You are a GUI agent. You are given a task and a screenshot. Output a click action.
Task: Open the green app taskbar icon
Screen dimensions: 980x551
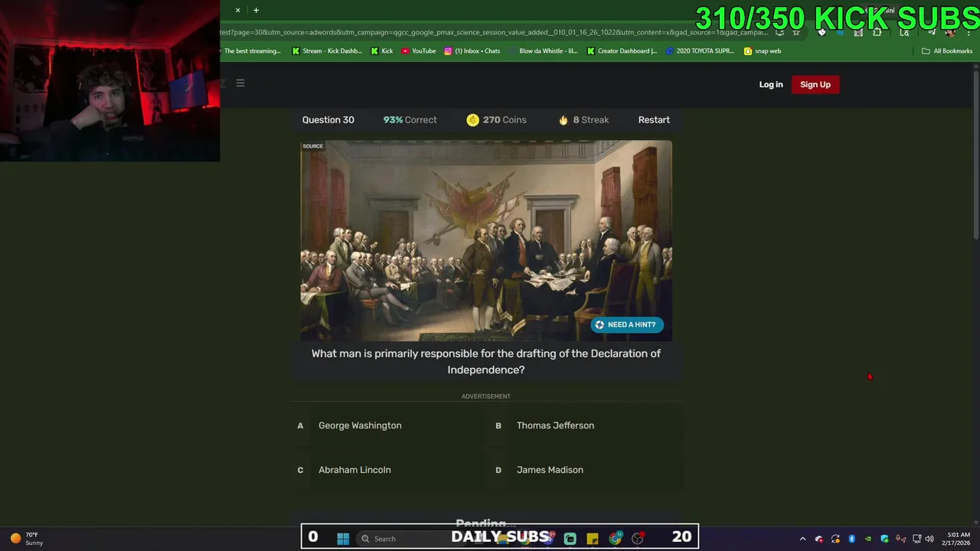[570, 539]
